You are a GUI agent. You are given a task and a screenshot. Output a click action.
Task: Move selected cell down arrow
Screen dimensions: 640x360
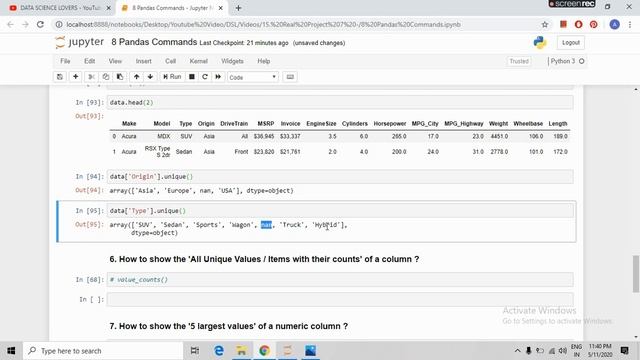150,77
